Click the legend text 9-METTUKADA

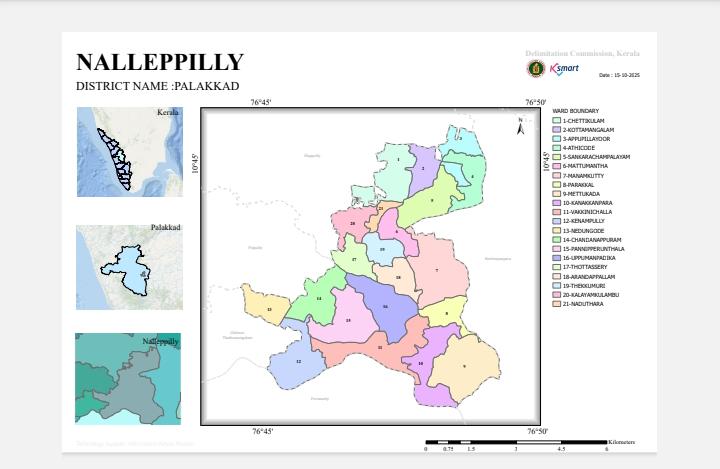click(581, 194)
